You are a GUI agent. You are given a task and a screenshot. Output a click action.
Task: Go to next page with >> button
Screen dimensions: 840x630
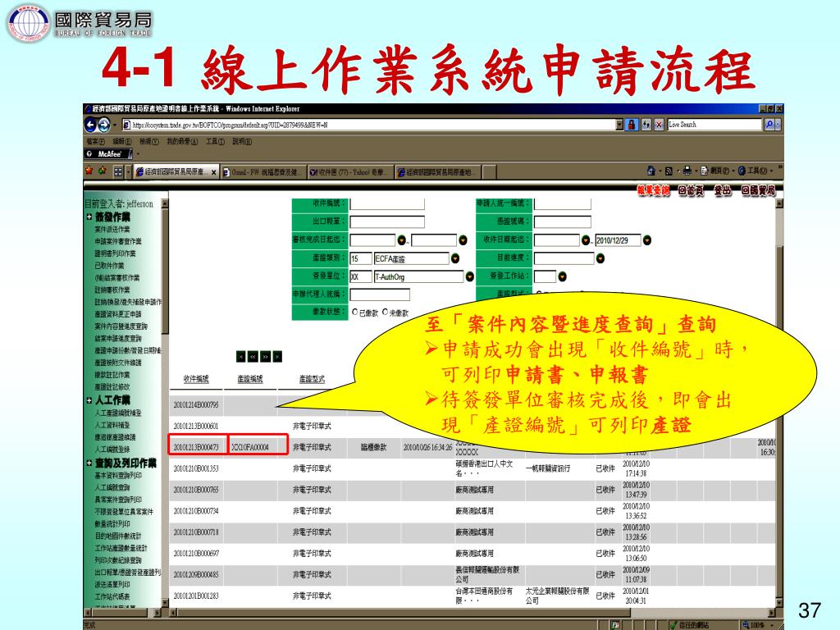[x=265, y=357]
